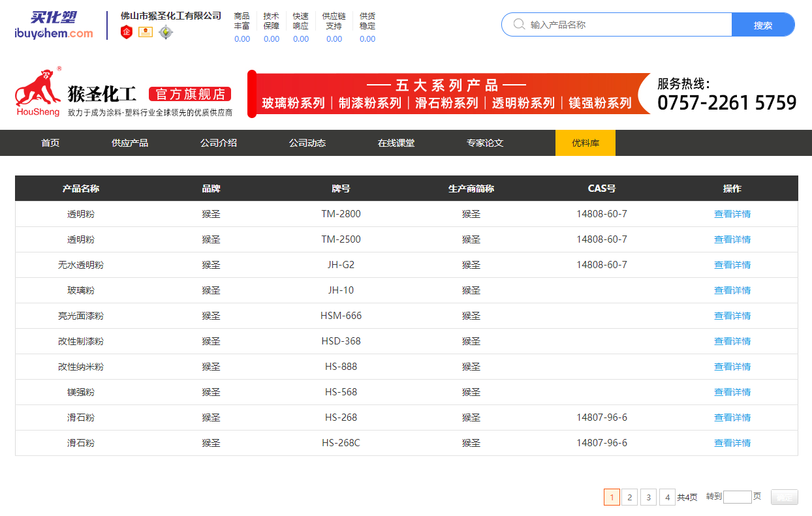Click the CAS号 column header
This screenshot has height=516, width=812.
click(x=602, y=189)
